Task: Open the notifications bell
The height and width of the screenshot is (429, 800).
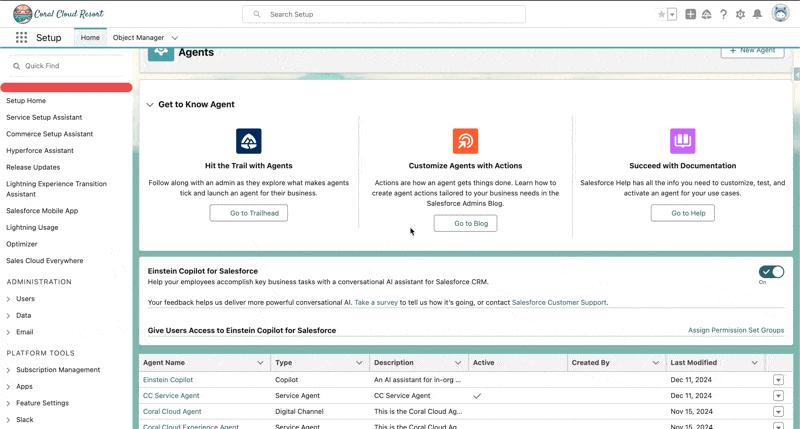Action: tap(758, 14)
